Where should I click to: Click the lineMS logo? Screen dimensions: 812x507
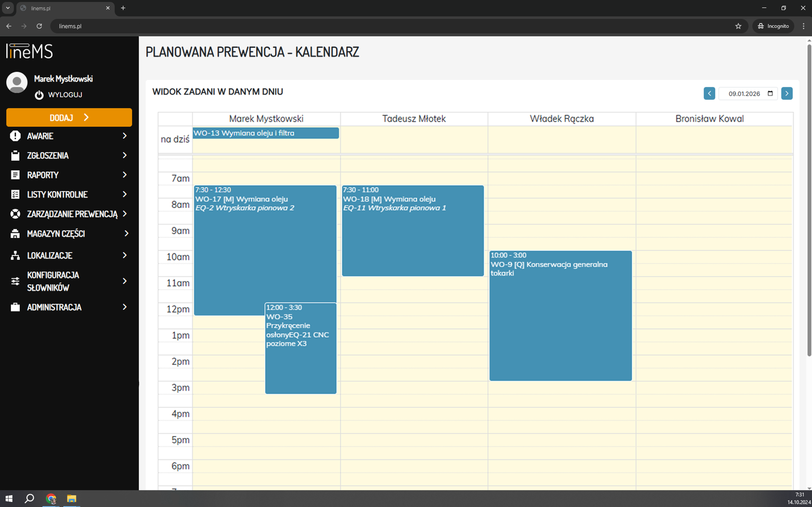pyautogui.click(x=30, y=51)
